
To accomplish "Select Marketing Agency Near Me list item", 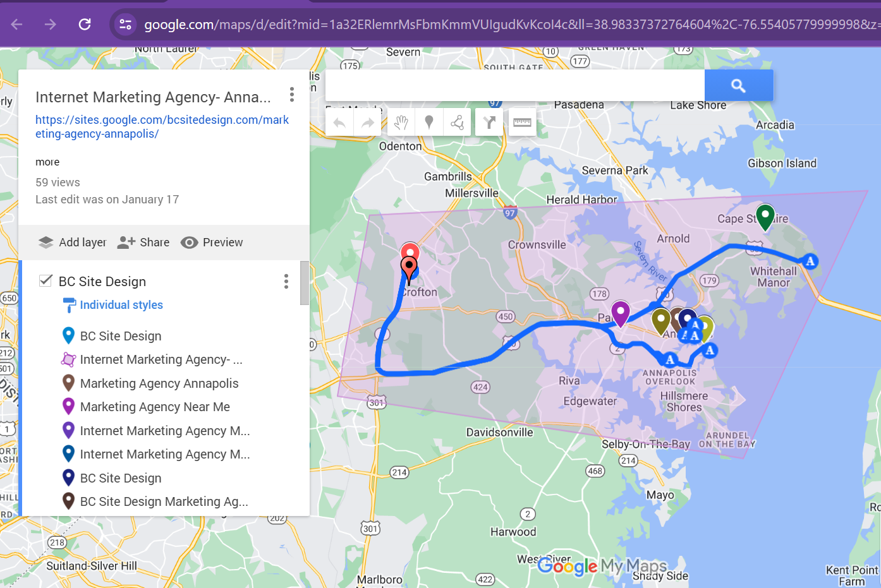I will pos(155,407).
